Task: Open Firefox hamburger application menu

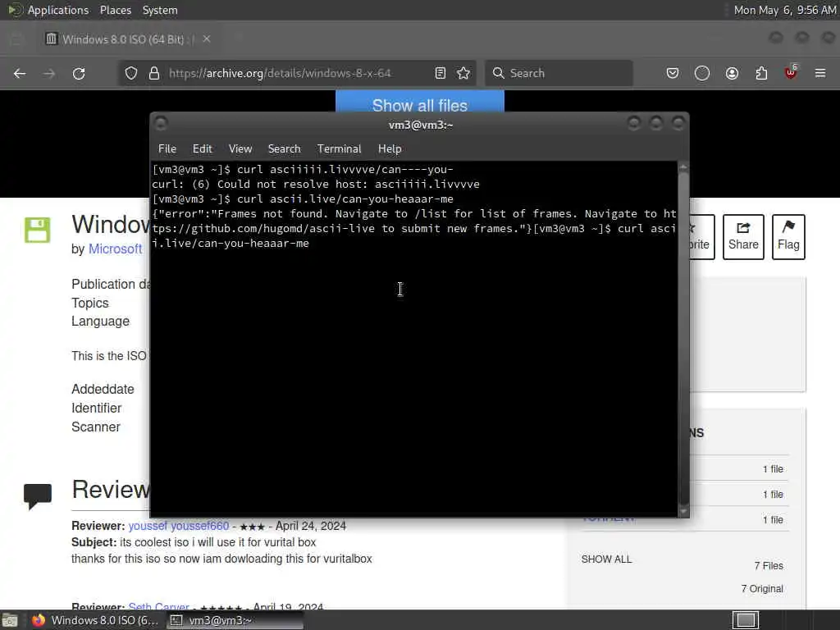Action: click(x=820, y=73)
